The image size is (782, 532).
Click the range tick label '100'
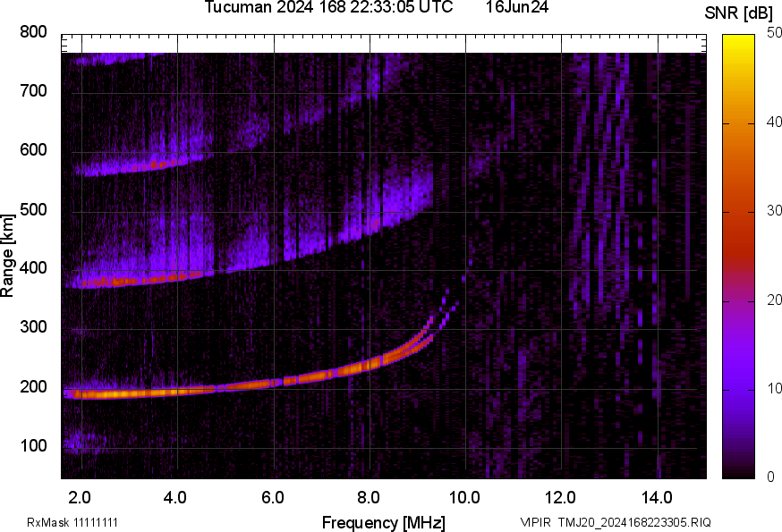pyautogui.click(x=33, y=445)
